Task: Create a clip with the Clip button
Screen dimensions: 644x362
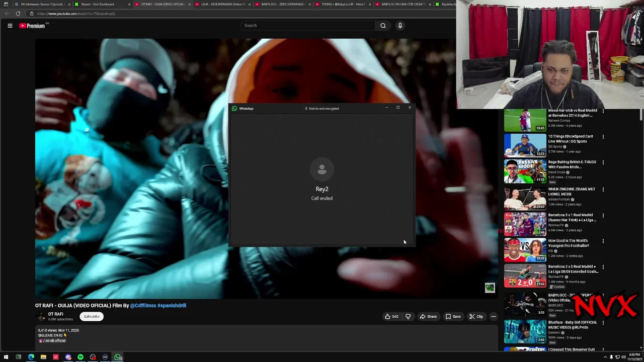Action: [x=476, y=317]
